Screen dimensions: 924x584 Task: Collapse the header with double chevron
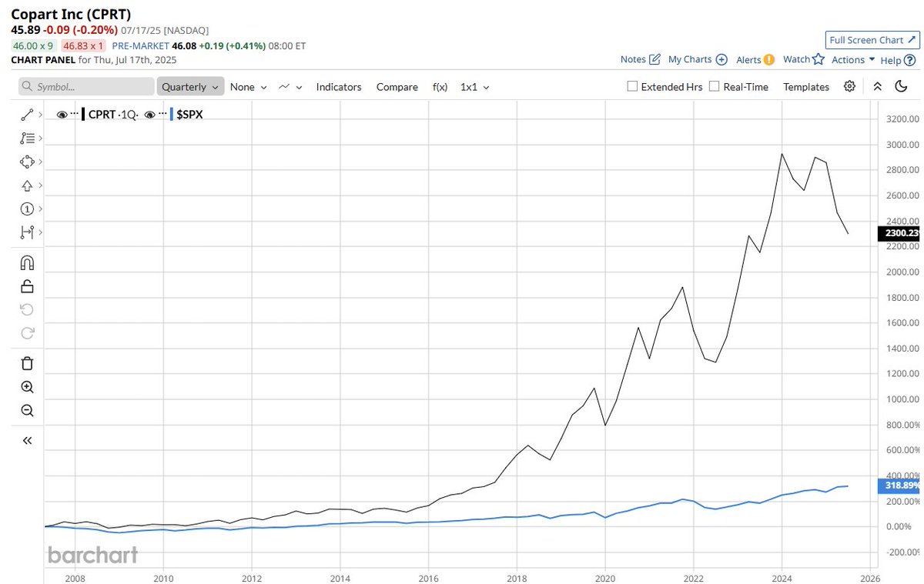tap(877, 86)
